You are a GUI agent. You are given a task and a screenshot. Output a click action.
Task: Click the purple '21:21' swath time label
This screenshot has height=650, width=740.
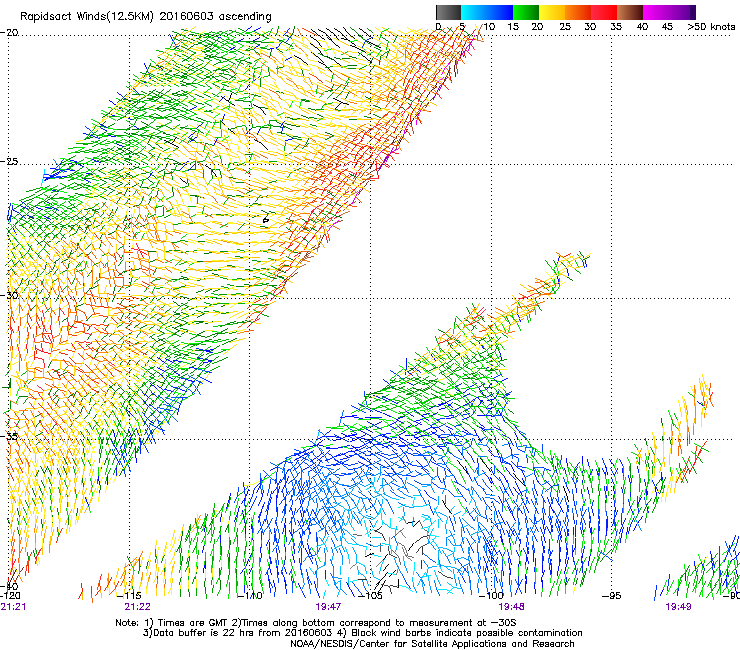pyautogui.click(x=13, y=607)
